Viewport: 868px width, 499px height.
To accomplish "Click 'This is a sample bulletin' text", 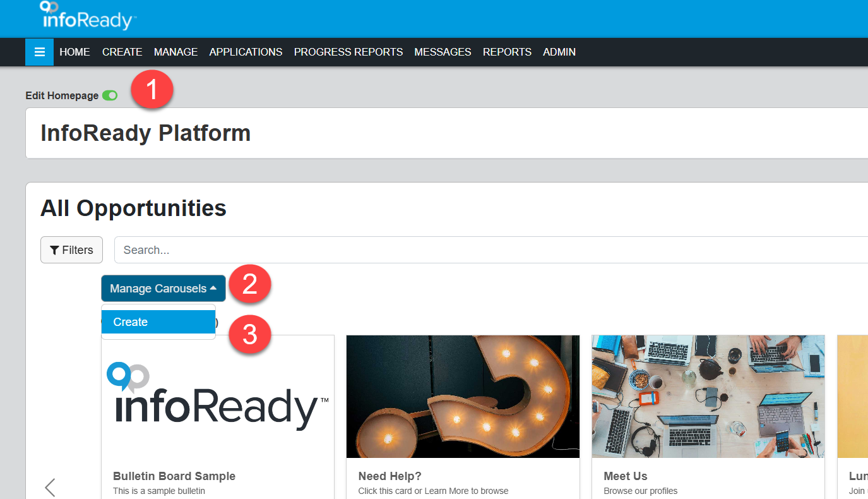I will point(159,491).
